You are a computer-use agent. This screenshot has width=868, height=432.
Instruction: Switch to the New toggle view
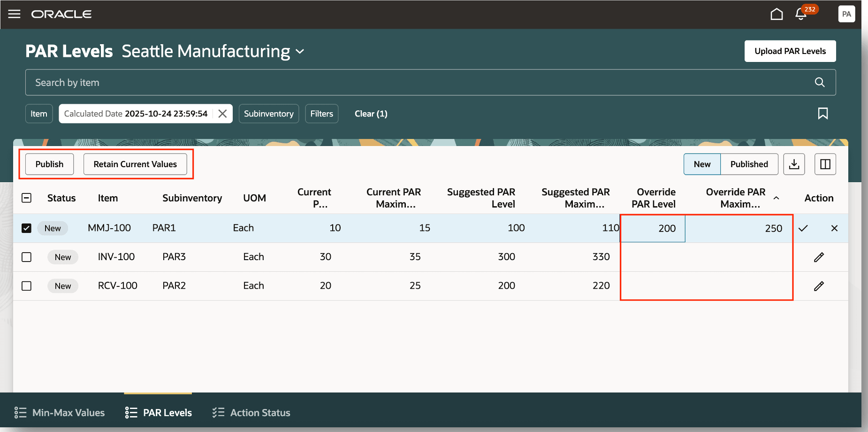tap(702, 164)
